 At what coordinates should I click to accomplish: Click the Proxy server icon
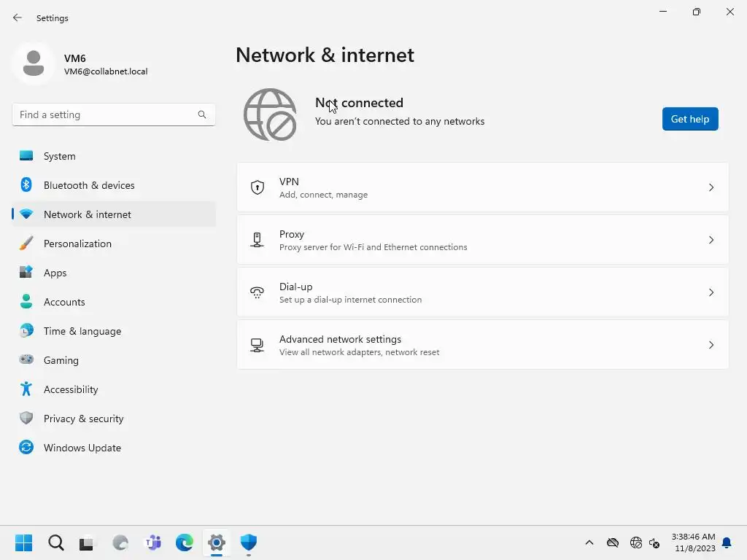click(258, 240)
